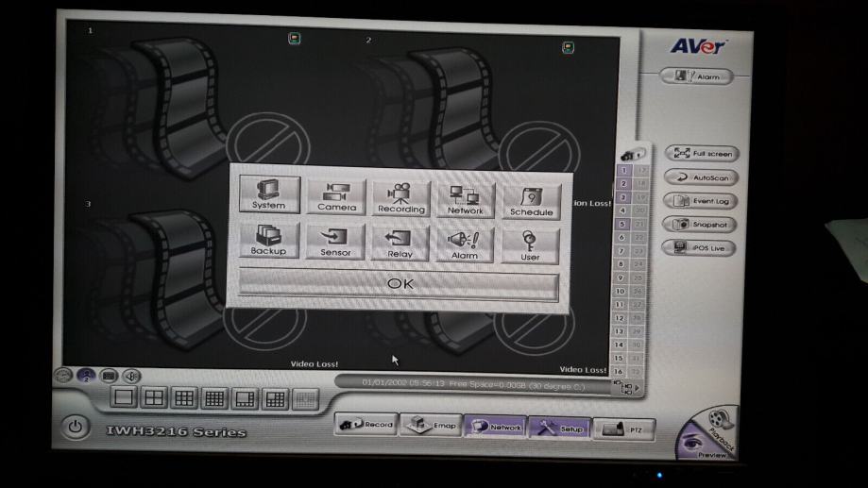Click the Alarm button below AVer logo
The image size is (868, 488).
point(696,76)
